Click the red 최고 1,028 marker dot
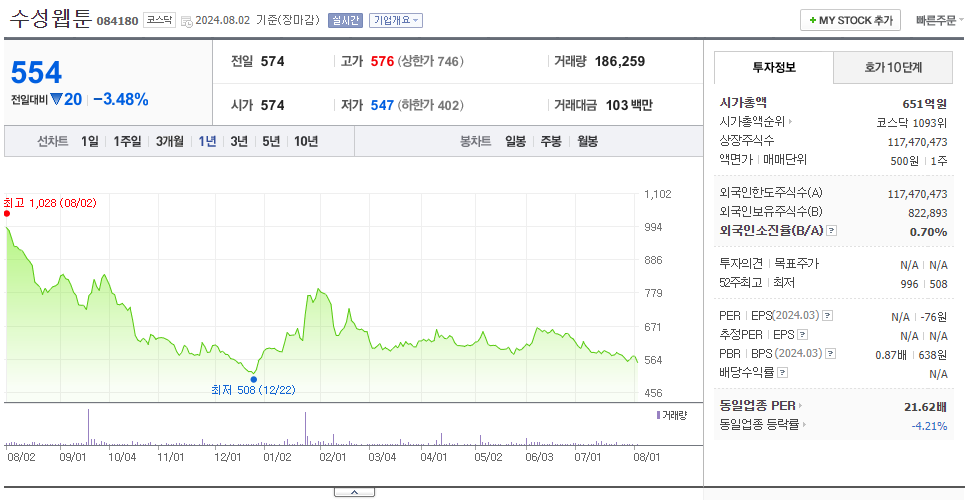The image size is (968, 500). tap(7, 214)
